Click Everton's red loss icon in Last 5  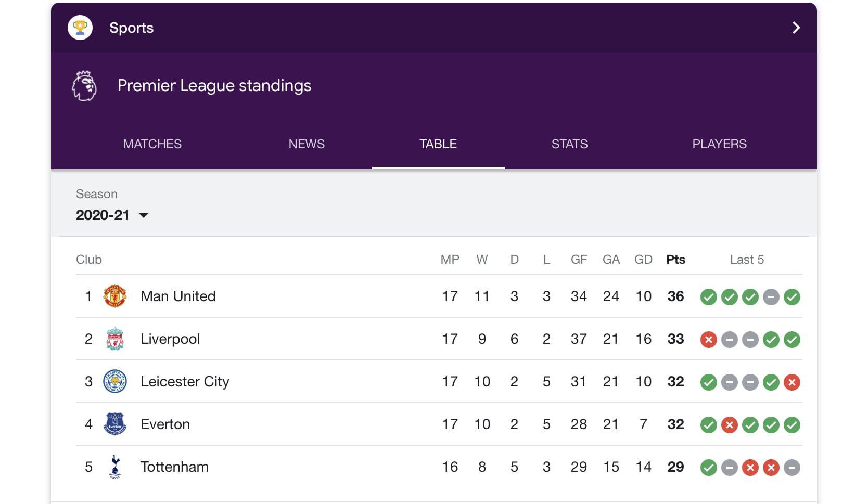tap(729, 425)
